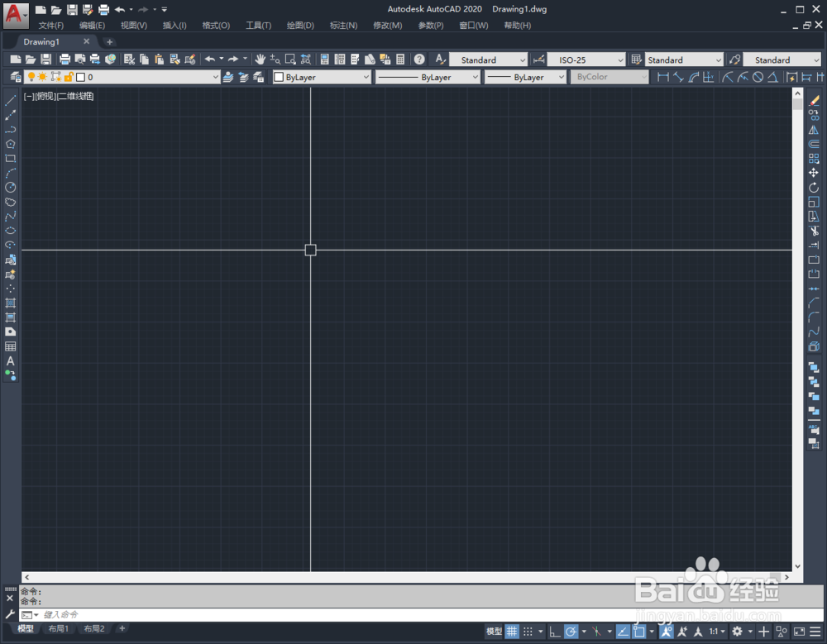Open the Layer Properties Manager icon
Image resolution: width=827 pixels, height=644 pixels.
(x=15, y=77)
